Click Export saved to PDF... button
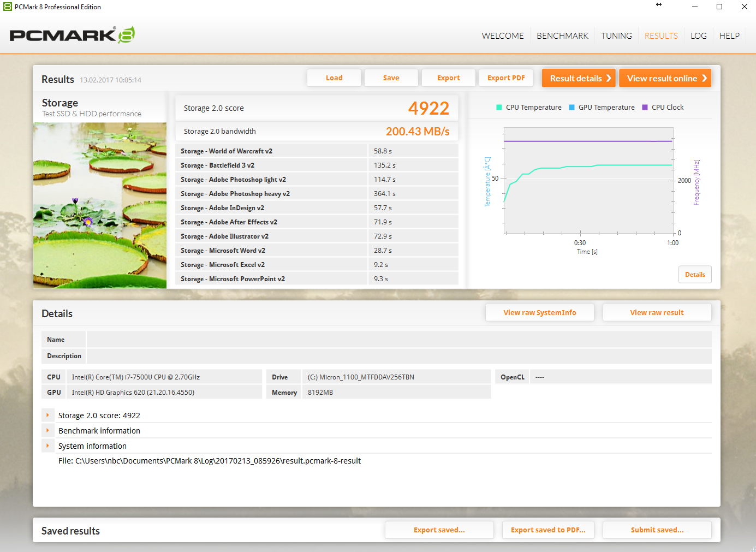Image resolution: width=756 pixels, height=552 pixels. click(x=548, y=530)
